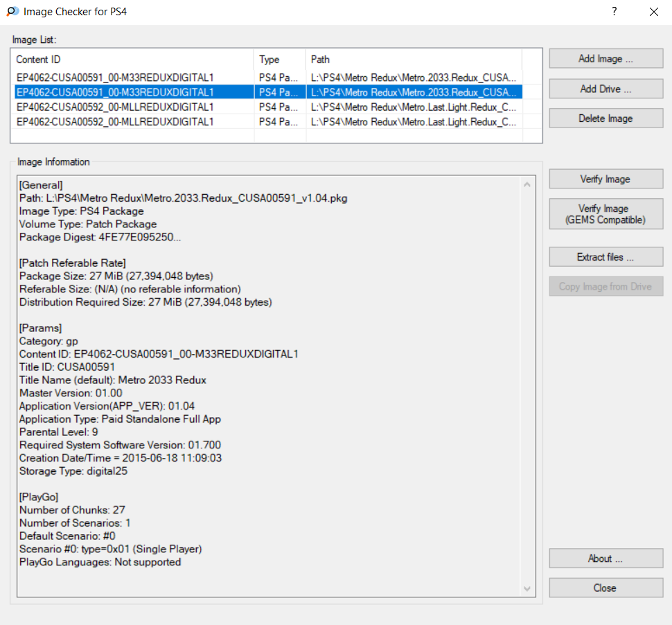Remove selection with Delete Image button
Image resolution: width=672 pixels, height=625 pixels.
[605, 118]
